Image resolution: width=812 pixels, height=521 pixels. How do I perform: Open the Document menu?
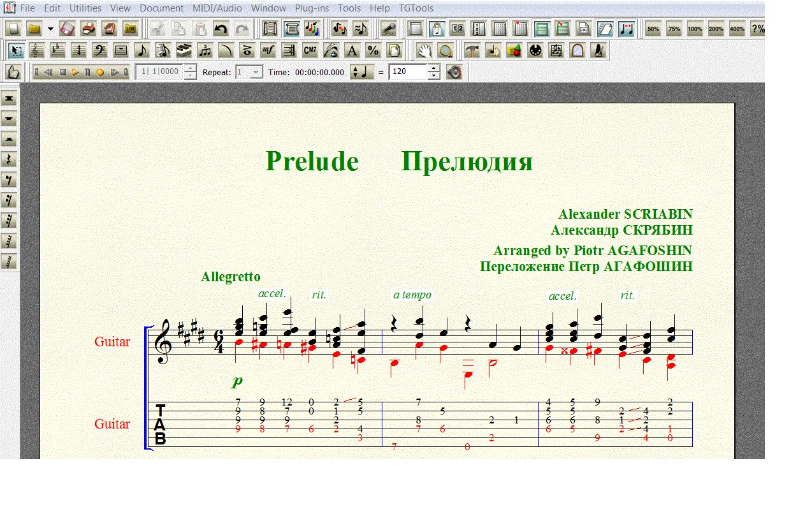click(161, 8)
